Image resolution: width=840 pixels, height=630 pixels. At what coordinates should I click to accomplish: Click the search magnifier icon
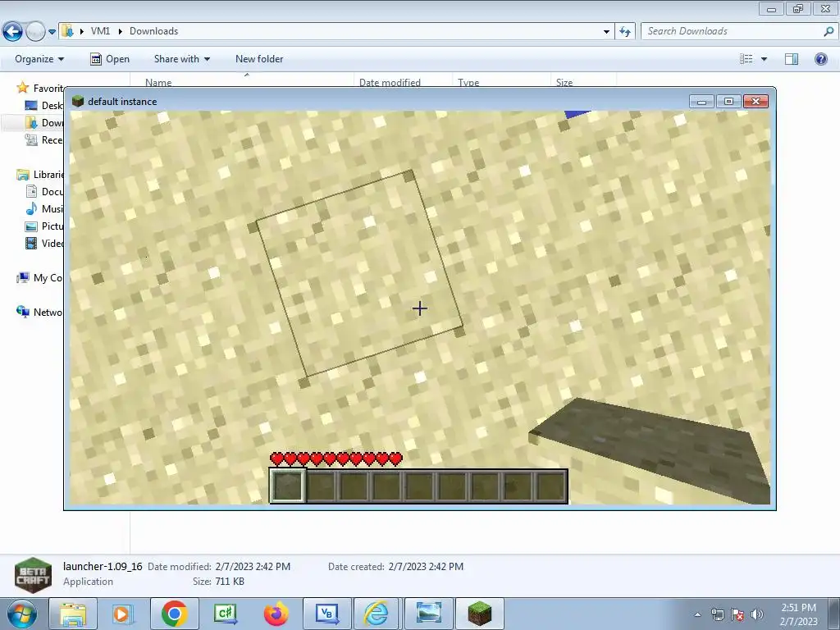point(829,31)
